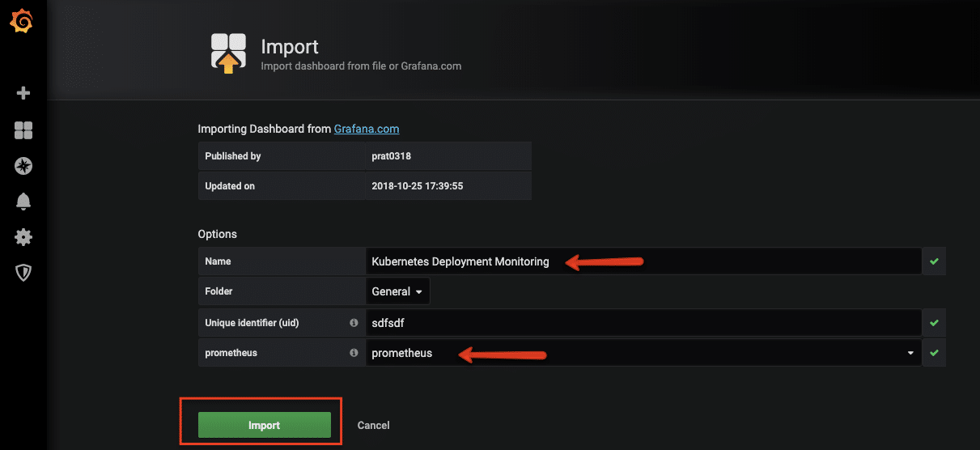Screen dimensions: 980x450
Task: Click the Options section heading
Action: coord(218,234)
